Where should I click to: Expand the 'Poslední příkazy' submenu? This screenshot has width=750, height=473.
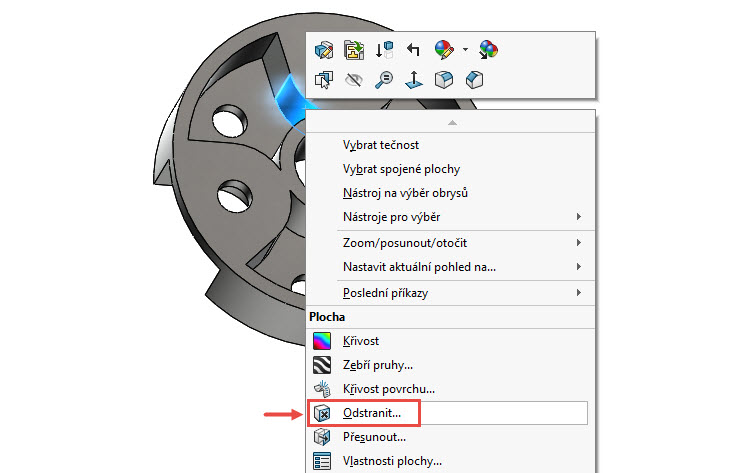click(x=451, y=293)
